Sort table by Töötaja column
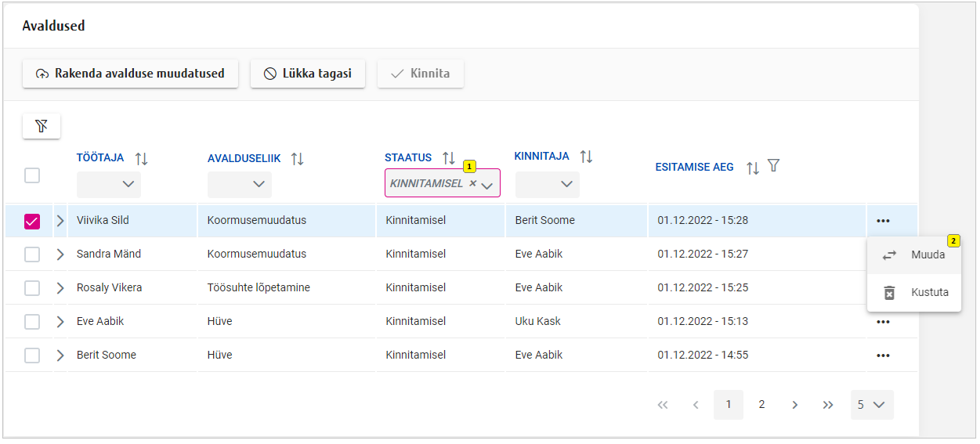 pos(141,159)
